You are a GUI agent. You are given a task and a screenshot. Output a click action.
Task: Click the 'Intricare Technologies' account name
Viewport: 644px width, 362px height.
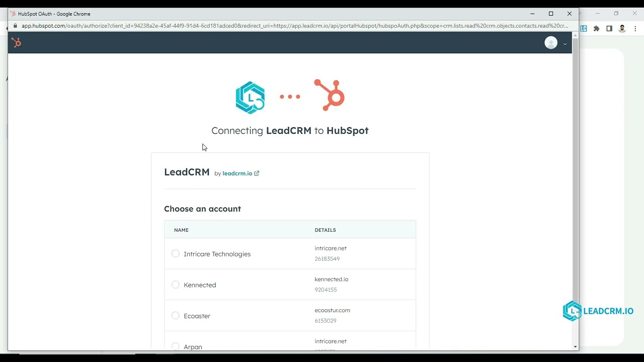coord(217,254)
